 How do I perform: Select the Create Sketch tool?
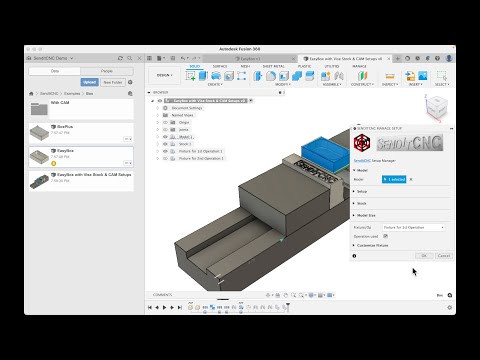[x=190, y=76]
